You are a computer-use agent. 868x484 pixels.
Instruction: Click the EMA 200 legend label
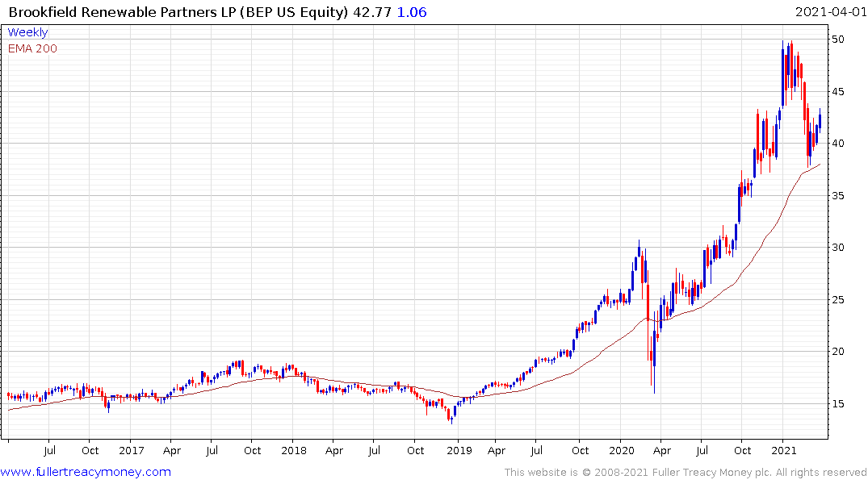pyautogui.click(x=32, y=48)
